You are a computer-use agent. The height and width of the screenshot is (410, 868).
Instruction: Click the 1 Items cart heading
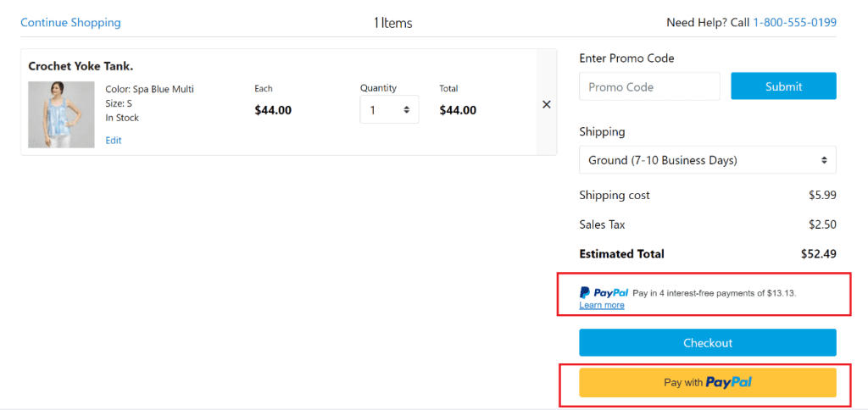[392, 23]
